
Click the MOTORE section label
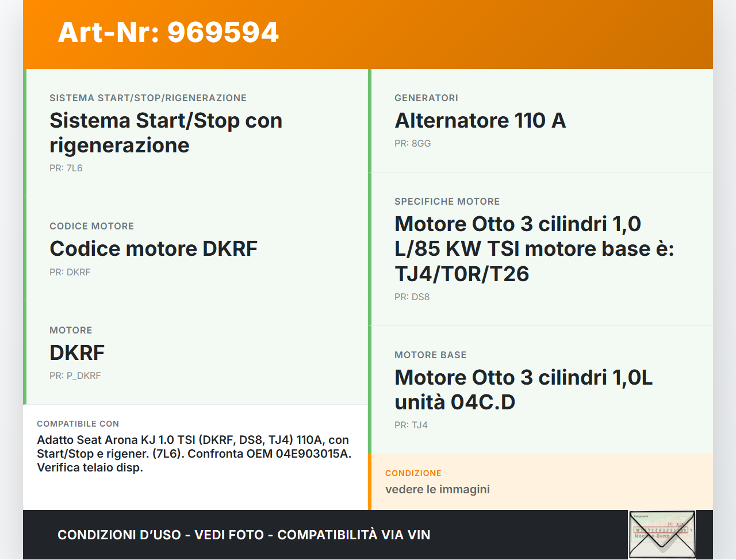click(71, 330)
